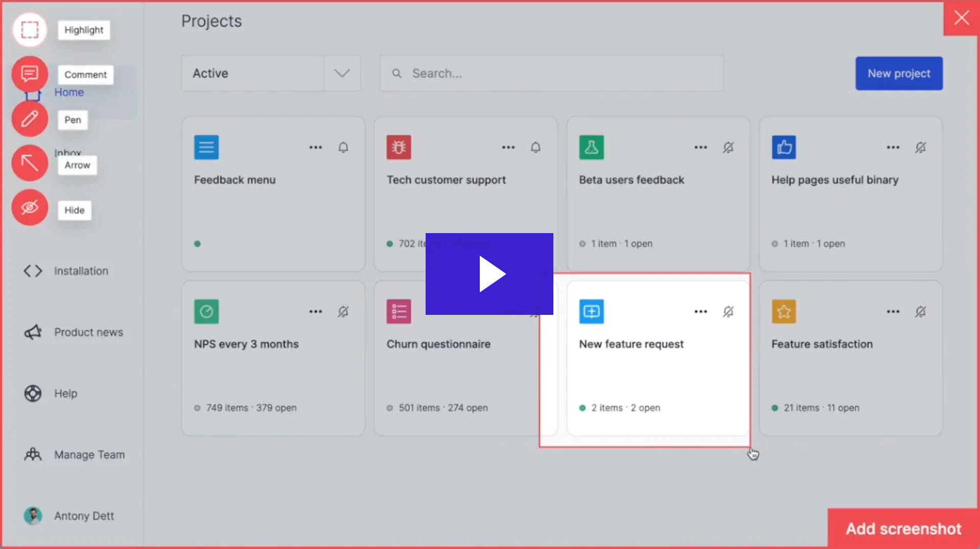Click the search projects field
Screen dimensions: 980x549
551,73
